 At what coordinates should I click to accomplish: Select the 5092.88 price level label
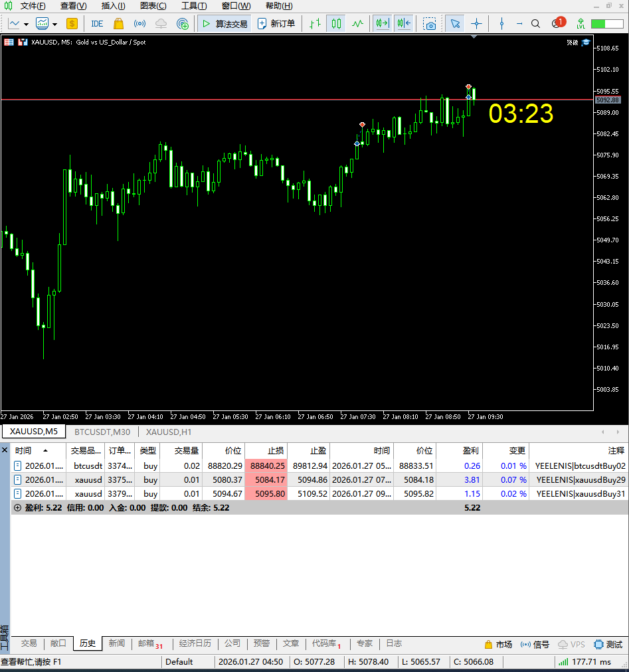coord(608,100)
